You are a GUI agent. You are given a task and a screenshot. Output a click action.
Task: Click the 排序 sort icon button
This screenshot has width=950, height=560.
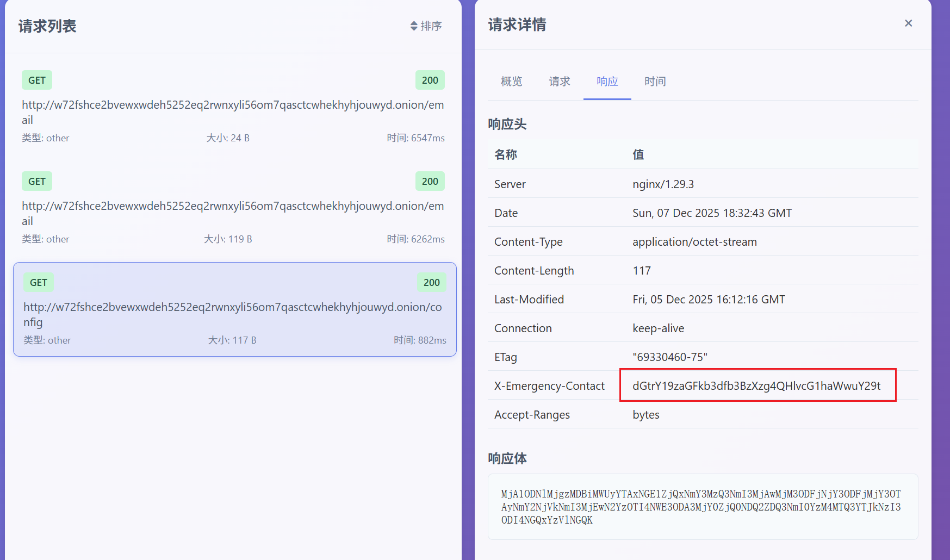[x=426, y=26]
